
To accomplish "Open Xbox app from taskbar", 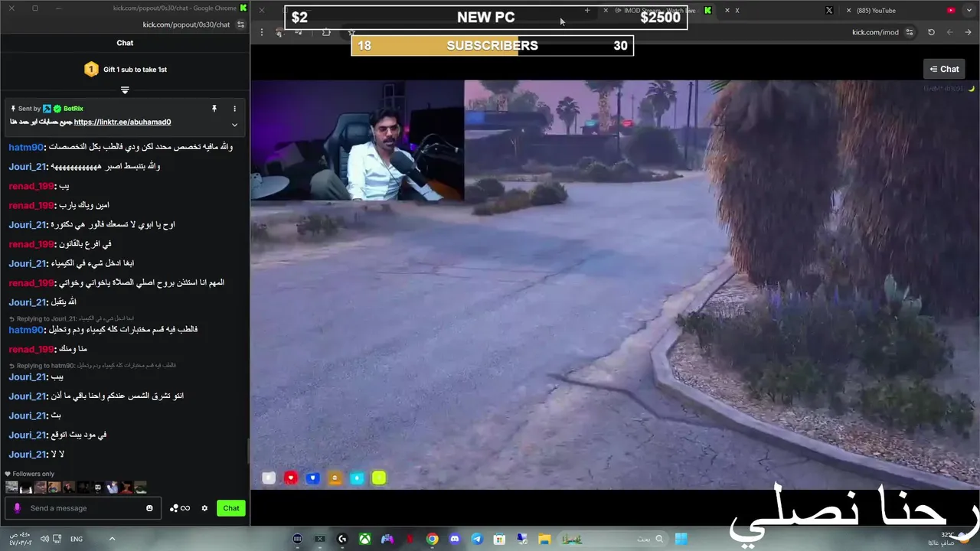I will pyautogui.click(x=366, y=539).
